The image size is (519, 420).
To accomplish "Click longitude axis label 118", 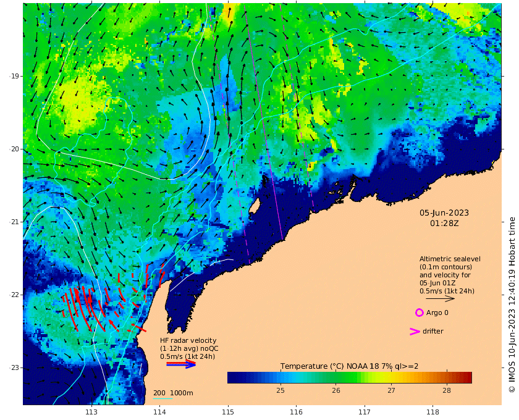I will [x=432, y=412].
